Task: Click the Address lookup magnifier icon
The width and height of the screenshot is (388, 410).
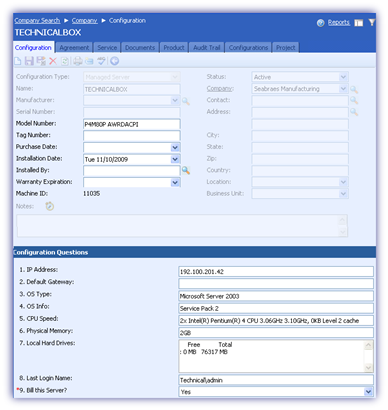Action: [x=354, y=112]
